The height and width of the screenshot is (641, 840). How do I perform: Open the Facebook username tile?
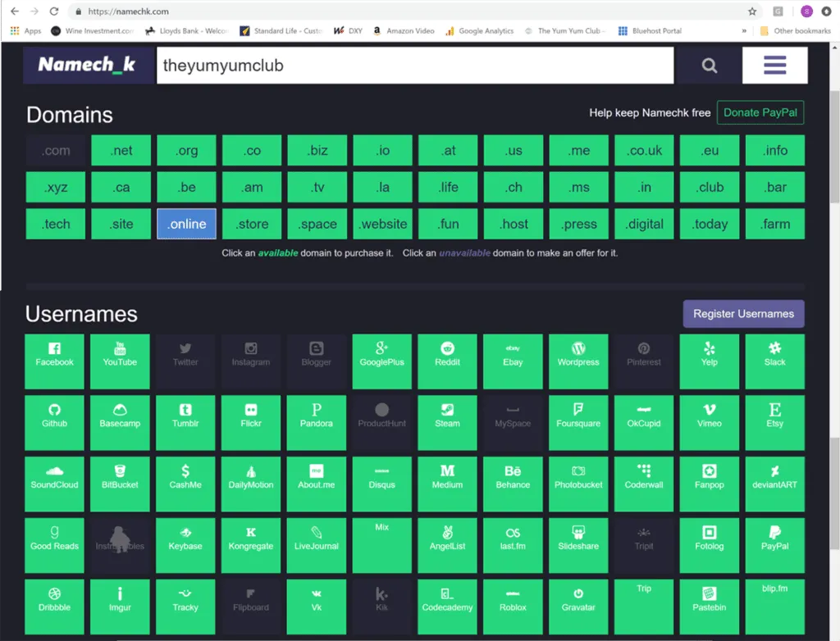[x=55, y=361]
